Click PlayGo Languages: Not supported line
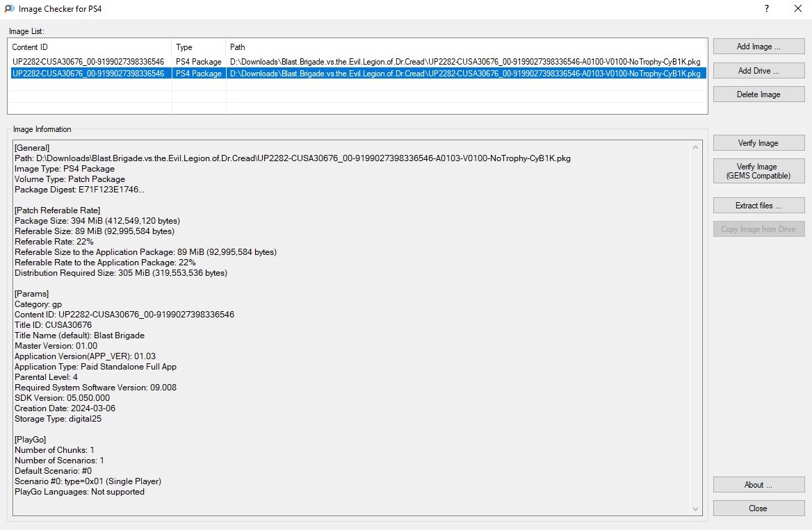 click(80, 492)
